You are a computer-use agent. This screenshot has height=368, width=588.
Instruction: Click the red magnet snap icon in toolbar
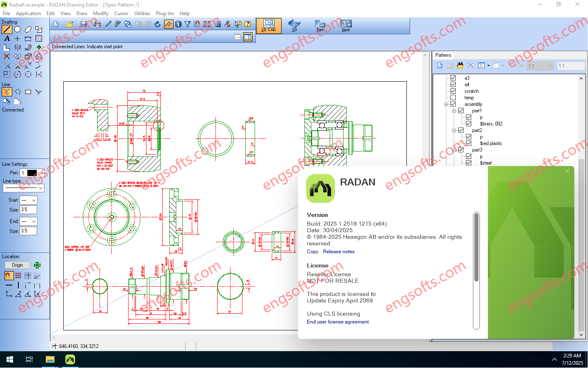pos(197,25)
